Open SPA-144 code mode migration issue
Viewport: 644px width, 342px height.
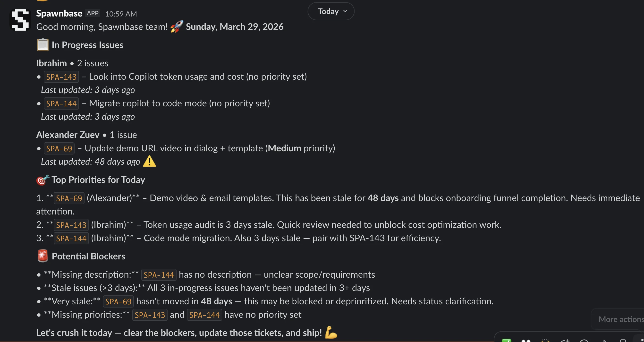[x=61, y=103]
